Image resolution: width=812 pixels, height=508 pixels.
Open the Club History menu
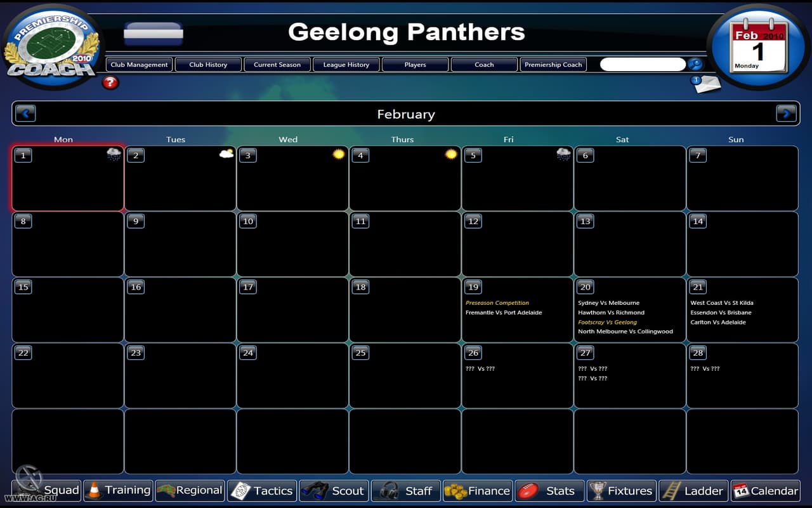[208, 64]
